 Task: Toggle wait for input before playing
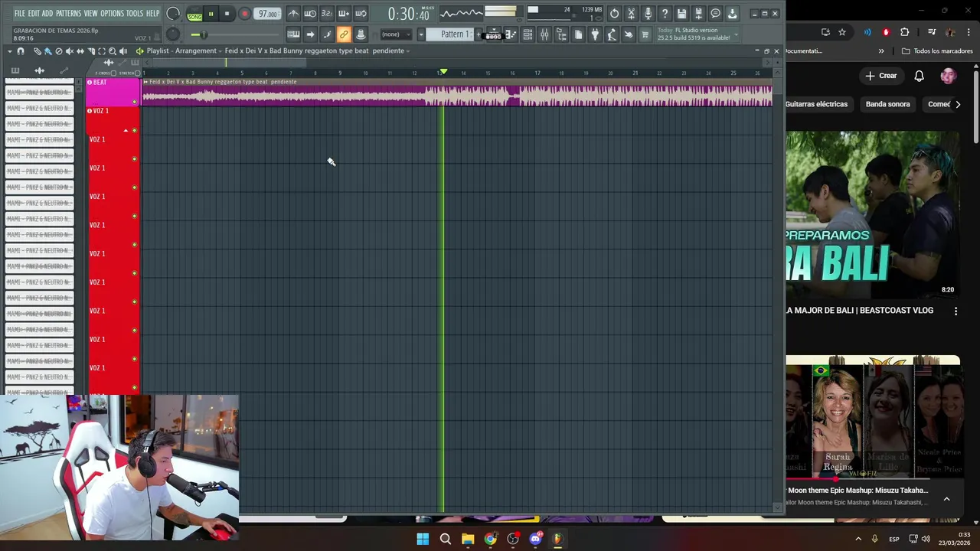(x=310, y=14)
